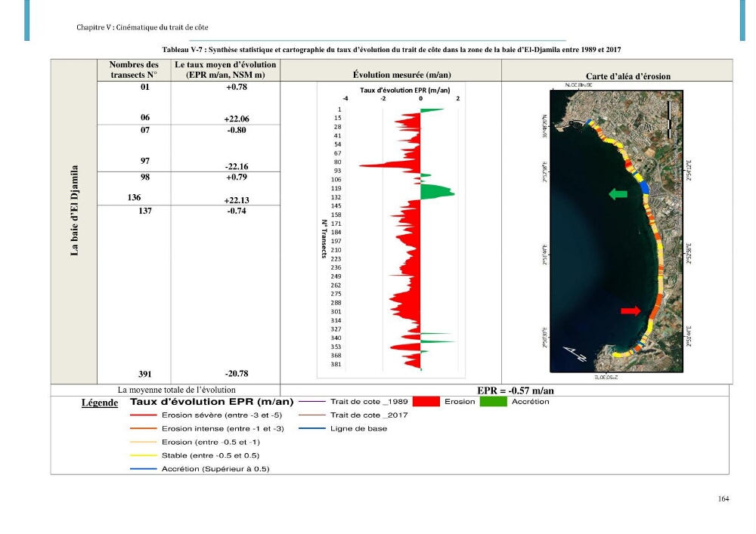Image resolution: width=756 pixels, height=534 pixels.
Task: Select transect number '137'
Action: point(145,211)
